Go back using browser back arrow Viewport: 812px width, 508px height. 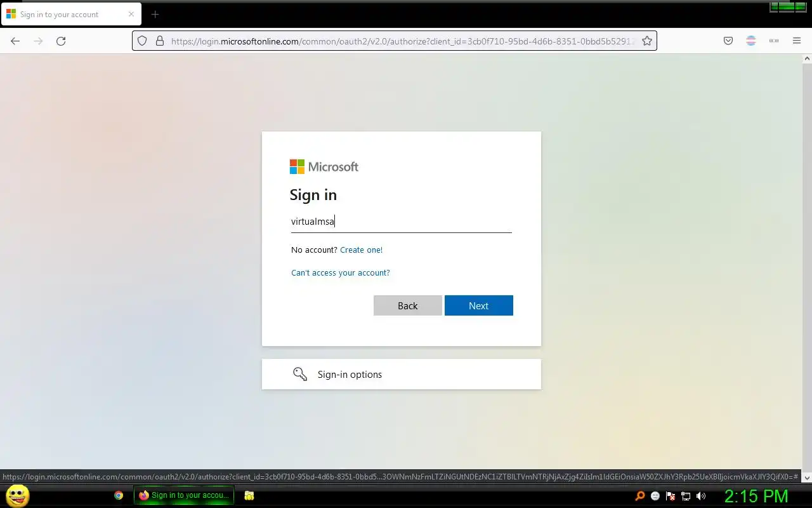pos(15,41)
